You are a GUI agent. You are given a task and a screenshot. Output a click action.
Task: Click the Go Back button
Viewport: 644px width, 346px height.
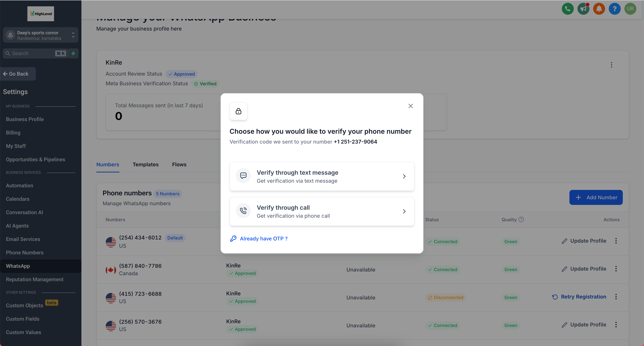pos(18,74)
